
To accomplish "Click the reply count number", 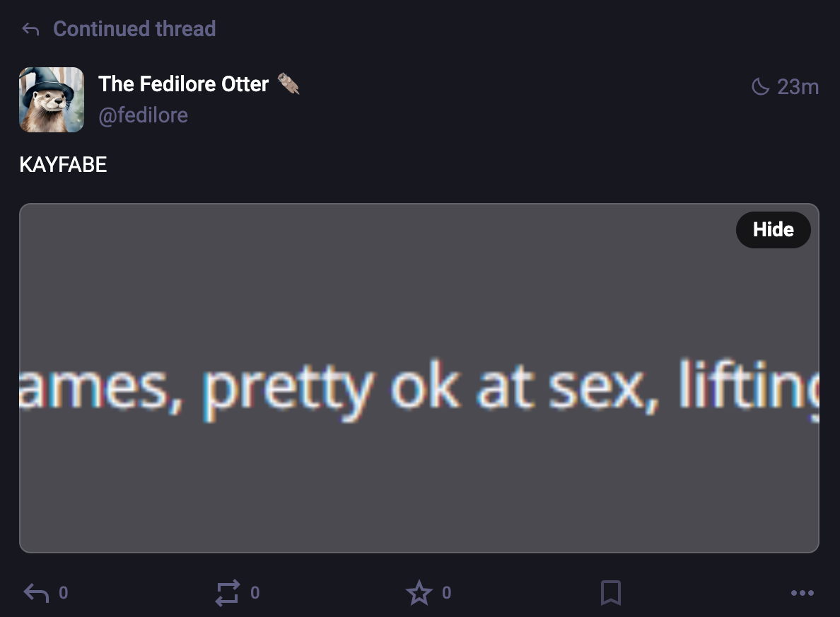I will 63,593.
